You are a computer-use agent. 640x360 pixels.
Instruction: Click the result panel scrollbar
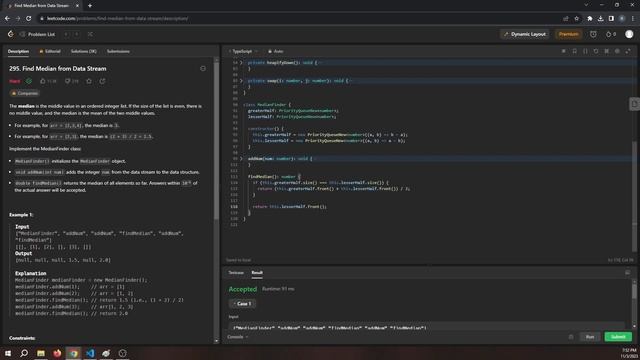click(x=634, y=291)
